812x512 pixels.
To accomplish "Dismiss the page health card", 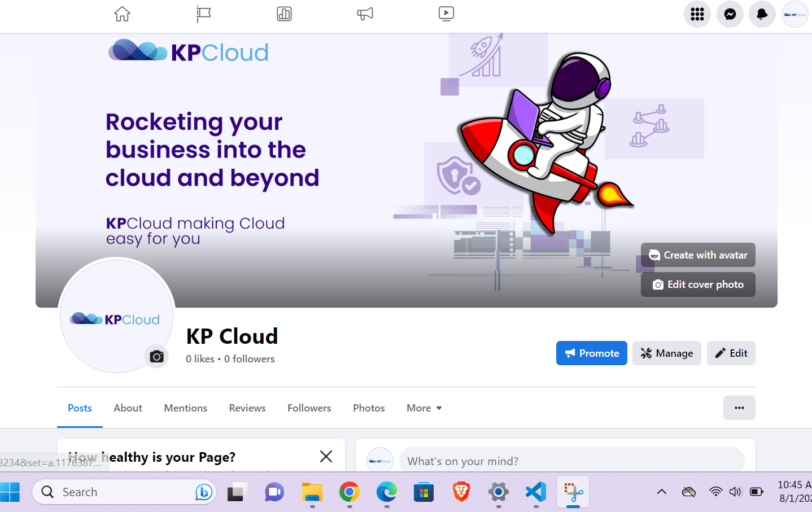I will click(326, 456).
